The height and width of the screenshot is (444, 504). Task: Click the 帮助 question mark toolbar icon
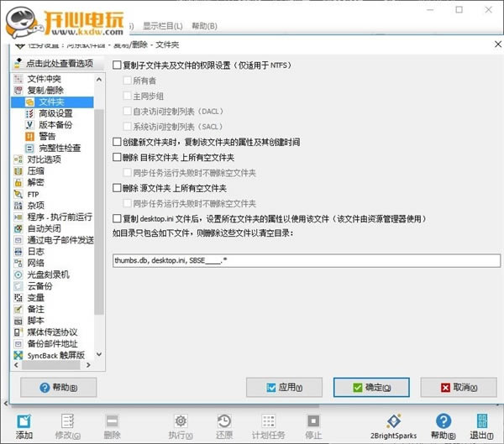[x=444, y=421]
